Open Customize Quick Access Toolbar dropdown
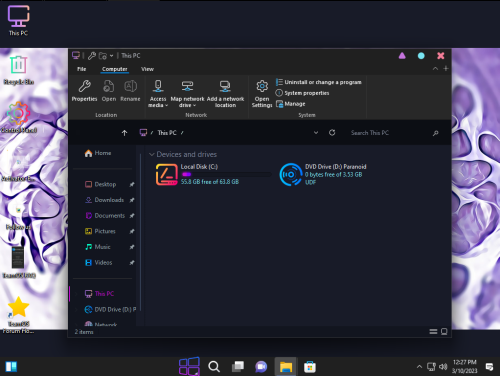Viewport: 500px width, 376px height. [x=111, y=56]
